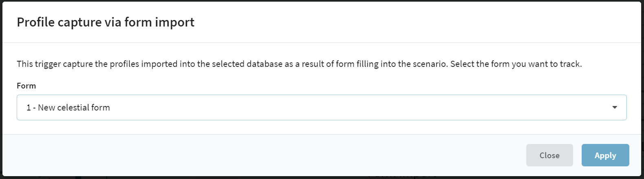The image size is (644, 179).
Task: Expand the form list using the arrow
Action: [615, 108]
